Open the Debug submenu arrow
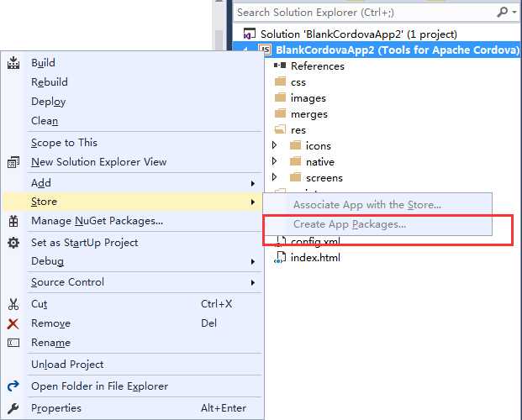Viewport: 522px width, 420px height. coord(253,262)
